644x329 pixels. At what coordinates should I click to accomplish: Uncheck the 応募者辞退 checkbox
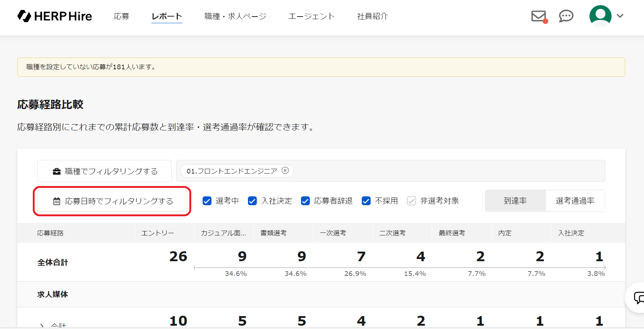click(x=305, y=201)
